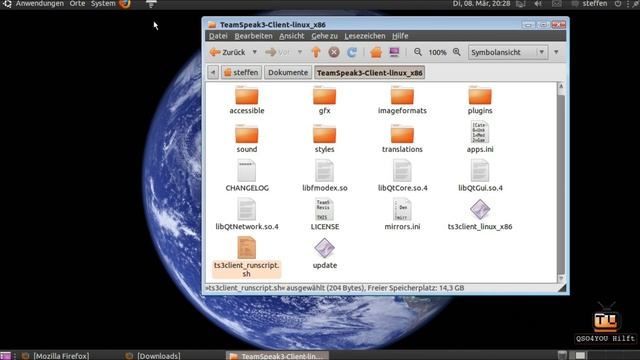Zoom in the icon view
The image size is (640, 360).
click(x=457, y=52)
